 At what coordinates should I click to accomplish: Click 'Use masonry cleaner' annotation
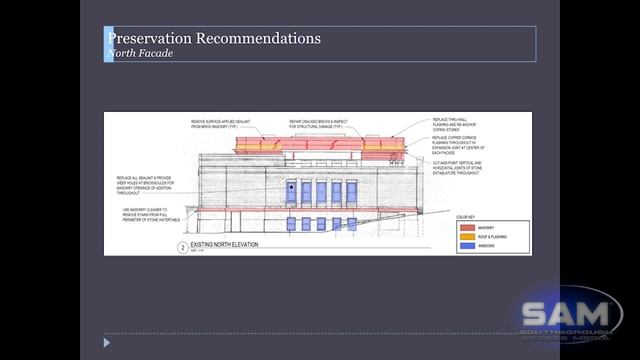click(x=151, y=215)
